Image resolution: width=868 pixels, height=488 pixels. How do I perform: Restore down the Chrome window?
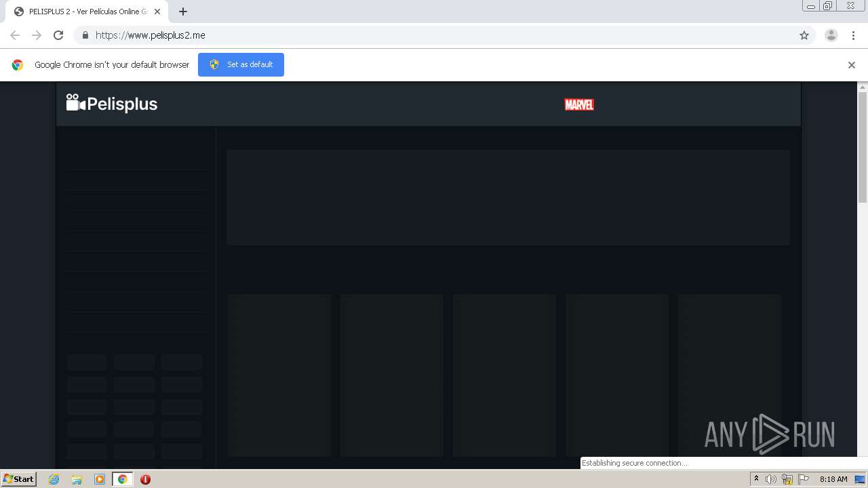pos(827,6)
